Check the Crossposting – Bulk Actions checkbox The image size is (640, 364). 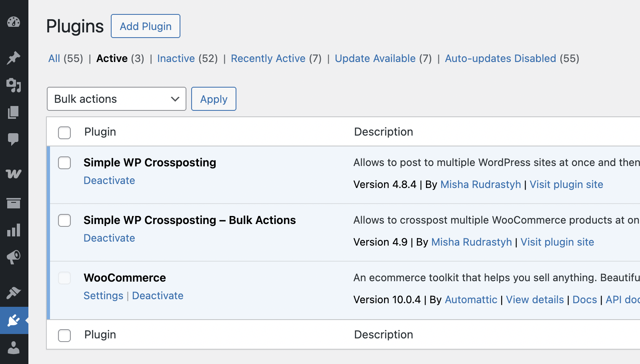(x=64, y=220)
